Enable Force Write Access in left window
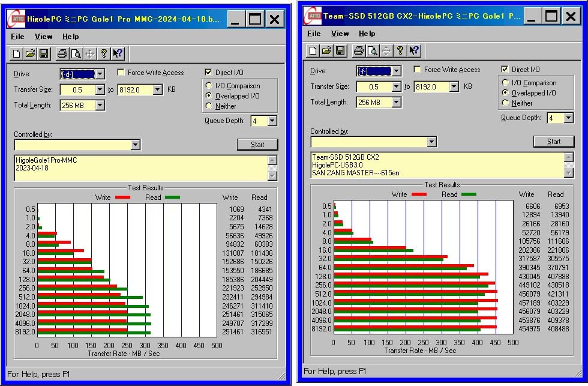The width and height of the screenshot is (588, 386). pos(121,73)
